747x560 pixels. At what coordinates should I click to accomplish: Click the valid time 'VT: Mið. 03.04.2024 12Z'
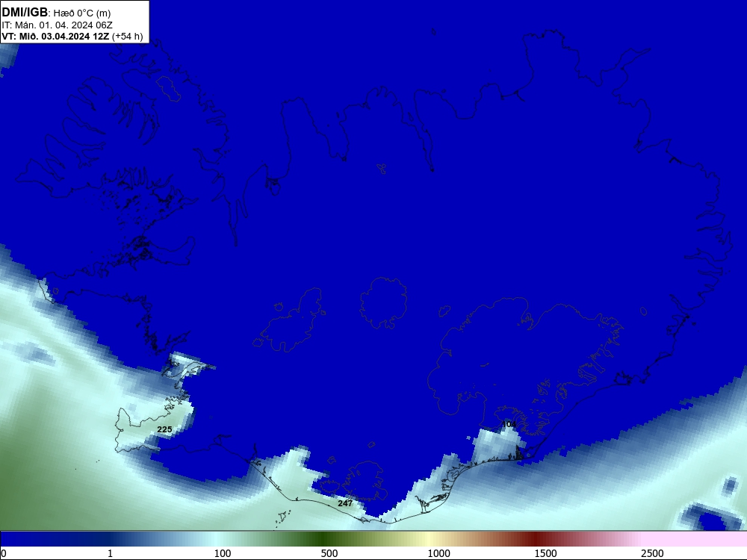click(x=56, y=36)
